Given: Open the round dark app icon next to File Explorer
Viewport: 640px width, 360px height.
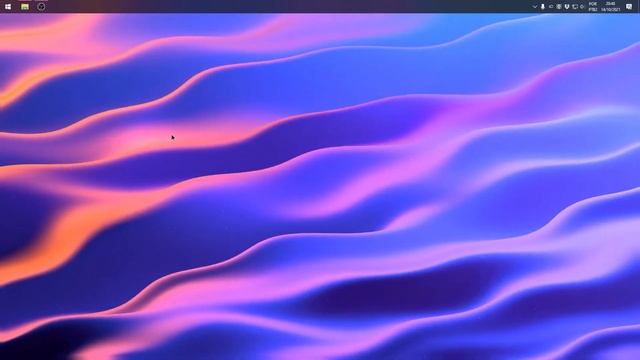Looking at the screenshot, I should click(x=41, y=7).
